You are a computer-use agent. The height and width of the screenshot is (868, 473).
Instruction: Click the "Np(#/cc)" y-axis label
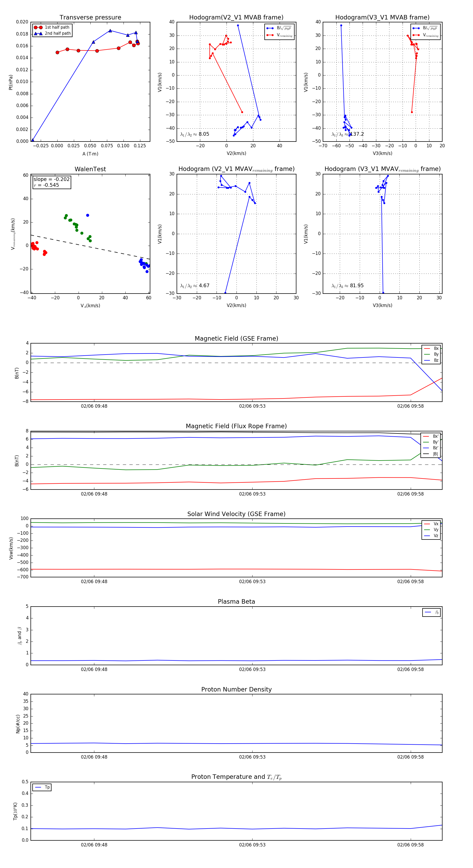click(x=18, y=723)
